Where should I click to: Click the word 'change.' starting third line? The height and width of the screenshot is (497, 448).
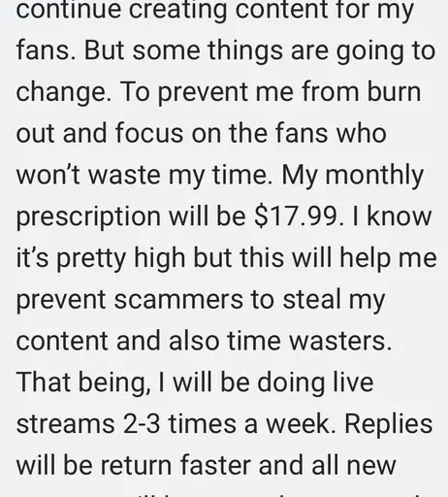tap(64, 94)
